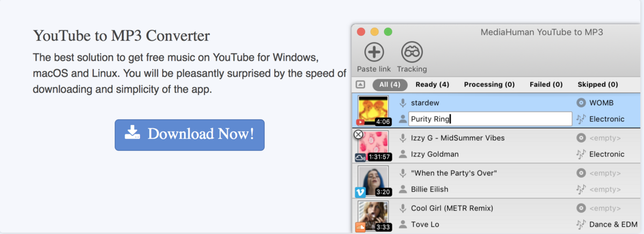Image resolution: width=644 pixels, height=234 pixels.
Task: Click the microphone icon beside Cool Girl (METR Remix)
Action: coord(404,208)
